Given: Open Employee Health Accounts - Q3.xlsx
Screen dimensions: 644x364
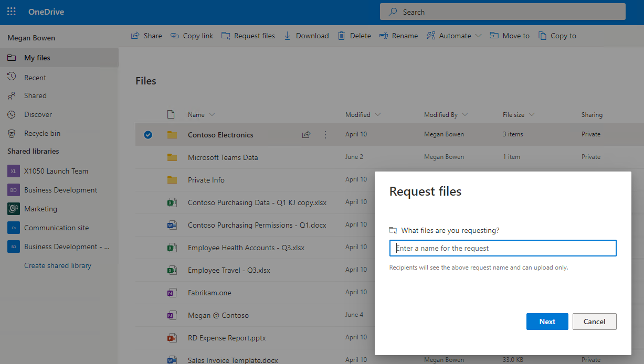Looking at the screenshot, I should pyautogui.click(x=246, y=248).
